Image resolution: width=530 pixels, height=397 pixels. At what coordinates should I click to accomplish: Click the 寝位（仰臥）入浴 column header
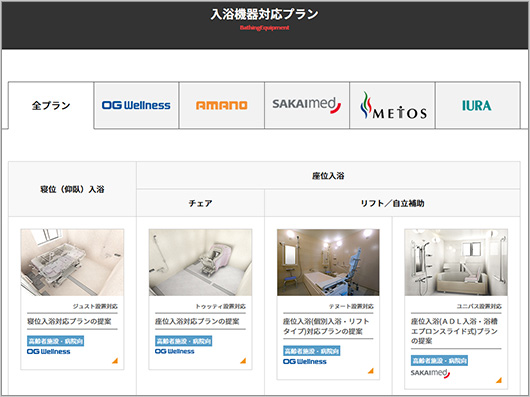[72, 189]
